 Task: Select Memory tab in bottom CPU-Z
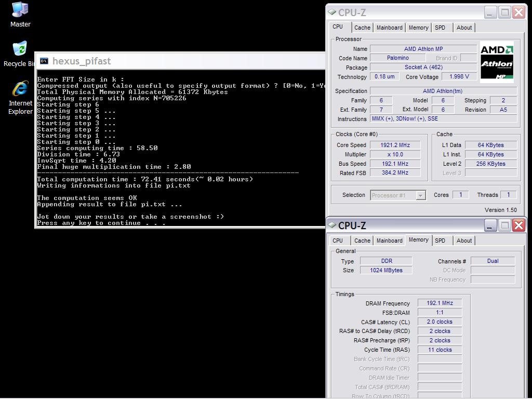click(418, 240)
